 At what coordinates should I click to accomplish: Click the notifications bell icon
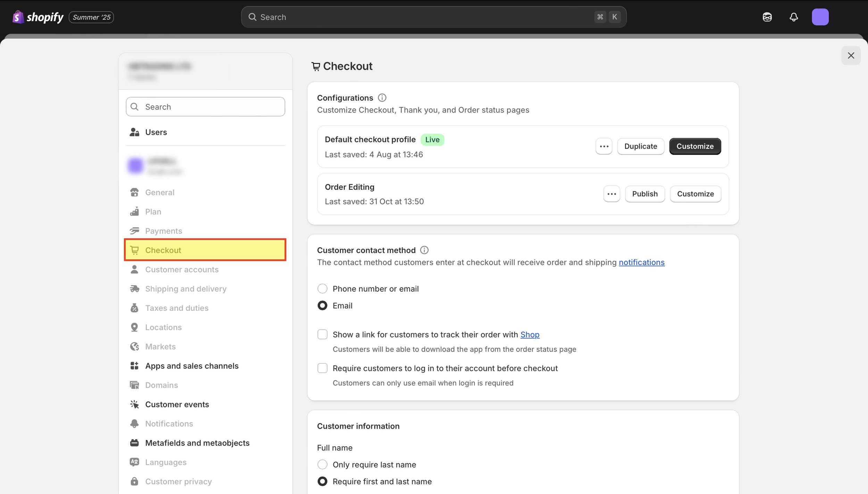pyautogui.click(x=794, y=17)
